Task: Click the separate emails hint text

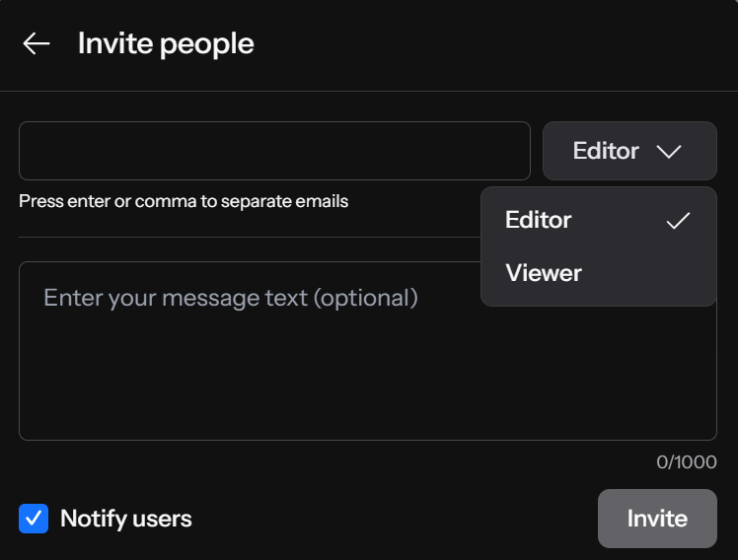Action: pyautogui.click(x=184, y=201)
